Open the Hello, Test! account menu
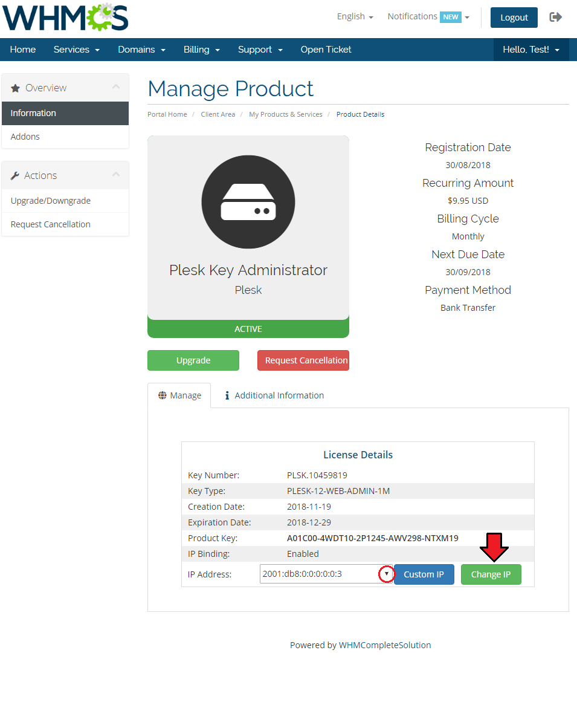577x728 pixels. [531, 50]
